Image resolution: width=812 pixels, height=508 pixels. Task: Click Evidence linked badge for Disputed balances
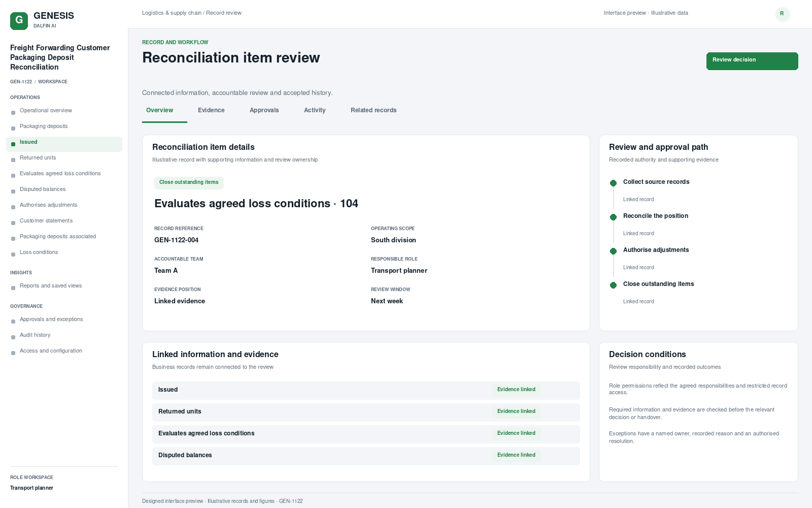point(516,455)
